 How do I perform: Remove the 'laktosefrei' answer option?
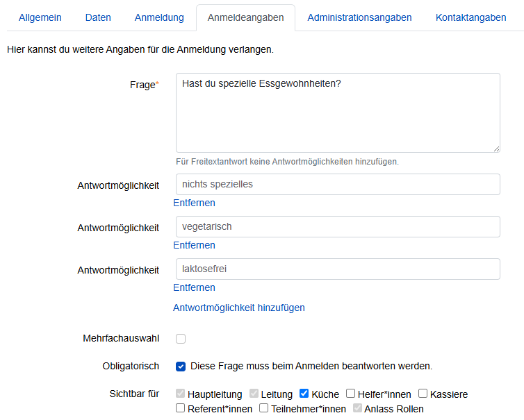[x=194, y=288]
